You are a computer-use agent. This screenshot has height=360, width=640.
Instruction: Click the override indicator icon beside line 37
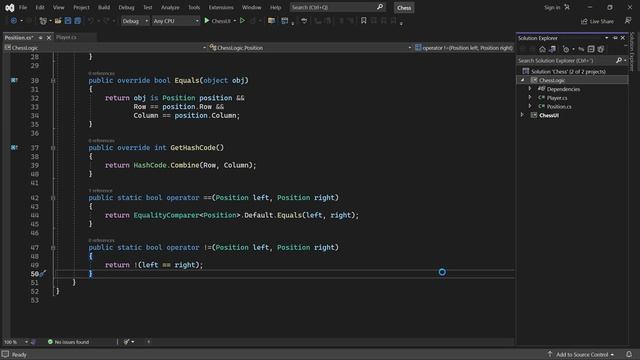pyautogui.click(x=14, y=147)
